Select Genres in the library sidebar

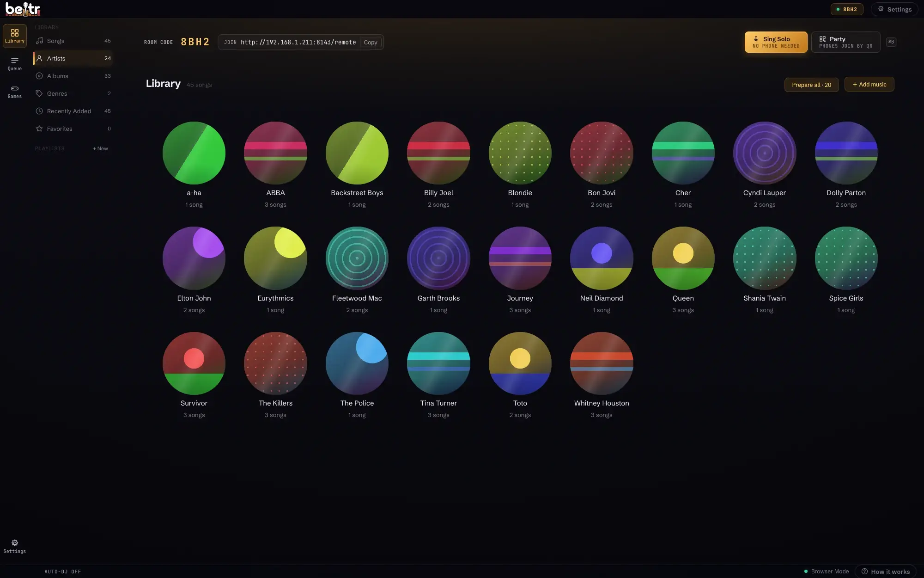click(73, 93)
